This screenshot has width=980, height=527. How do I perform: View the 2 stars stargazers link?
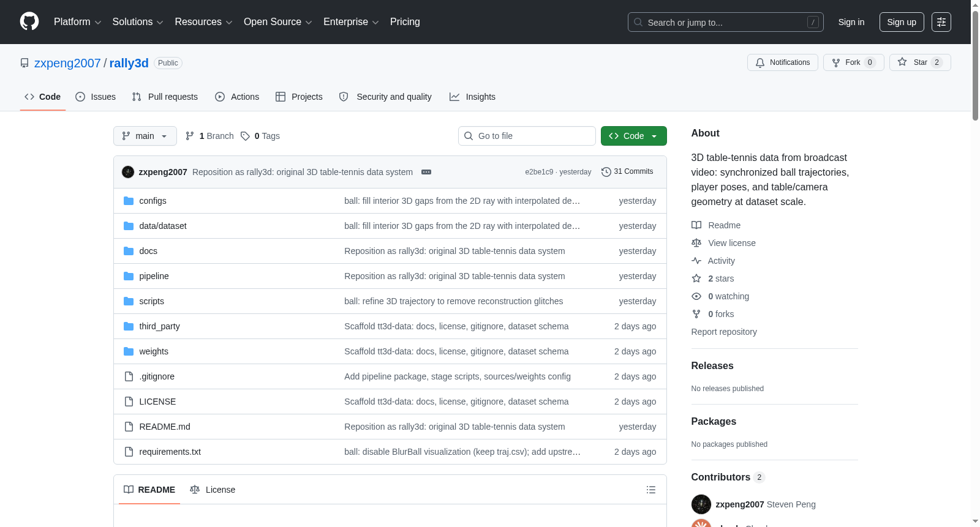pyautogui.click(x=713, y=278)
